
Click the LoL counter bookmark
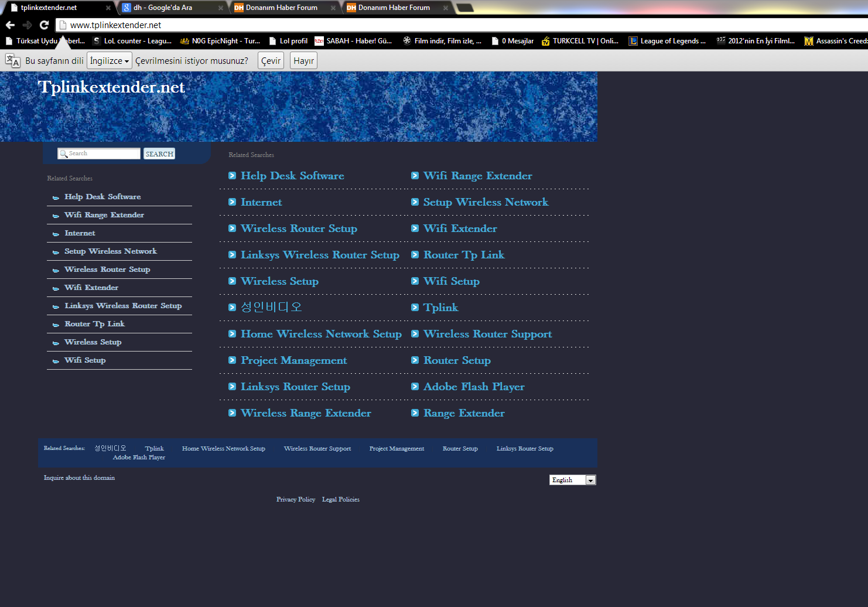click(x=132, y=41)
